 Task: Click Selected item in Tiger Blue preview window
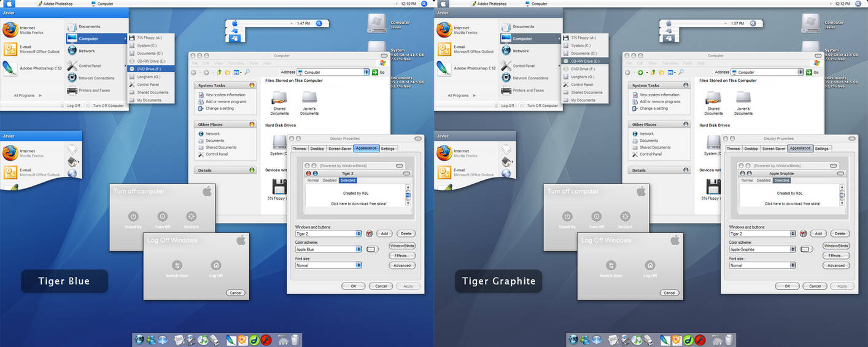(347, 181)
